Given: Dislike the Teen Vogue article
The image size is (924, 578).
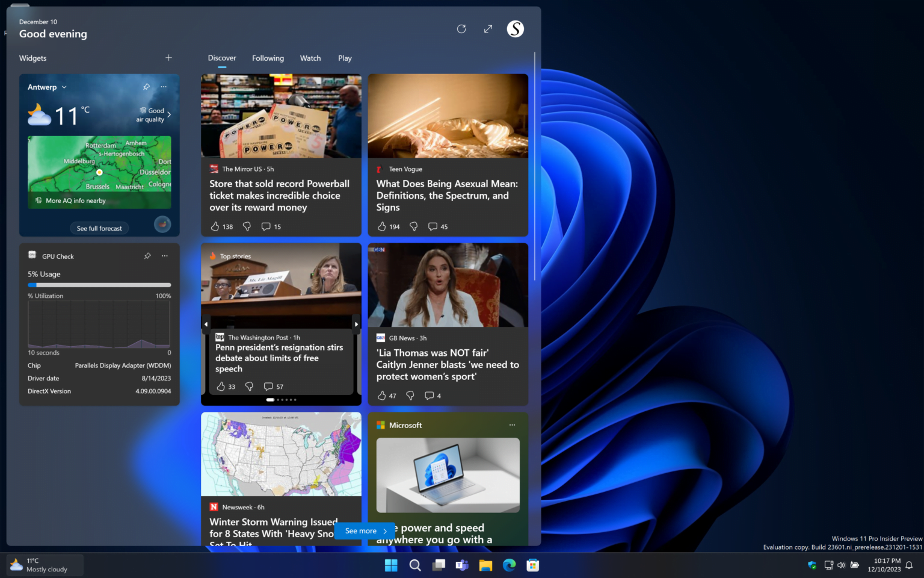Looking at the screenshot, I should click(x=413, y=226).
